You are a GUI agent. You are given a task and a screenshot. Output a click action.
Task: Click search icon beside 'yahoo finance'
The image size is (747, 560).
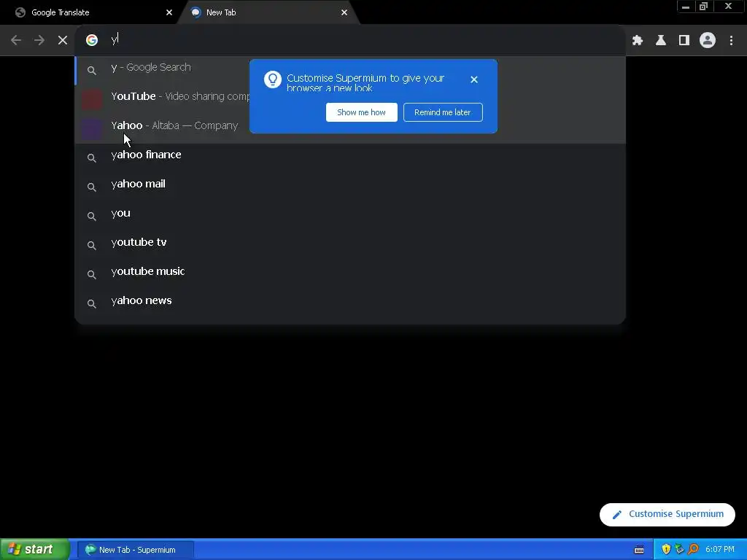pos(92,157)
